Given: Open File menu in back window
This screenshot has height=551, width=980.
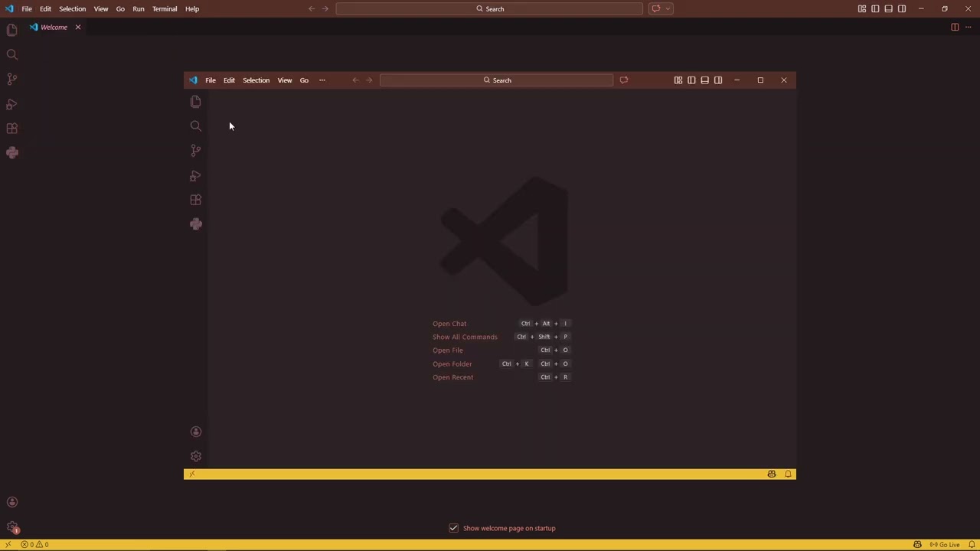Looking at the screenshot, I should click(27, 9).
